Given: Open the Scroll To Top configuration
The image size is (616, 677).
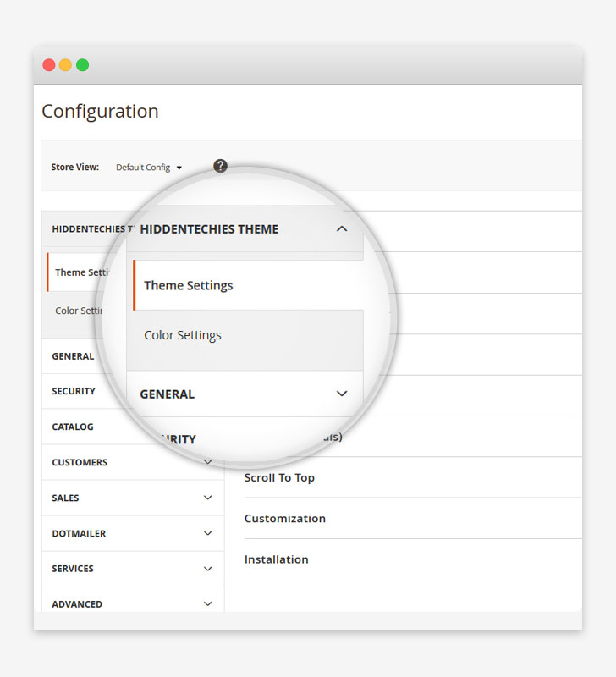Looking at the screenshot, I should click(x=279, y=477).
